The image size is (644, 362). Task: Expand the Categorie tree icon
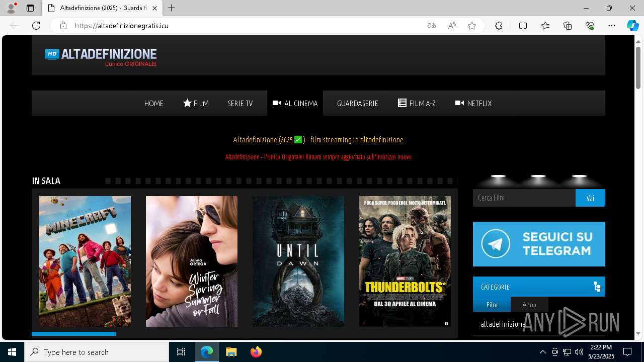tap(597, 287)
